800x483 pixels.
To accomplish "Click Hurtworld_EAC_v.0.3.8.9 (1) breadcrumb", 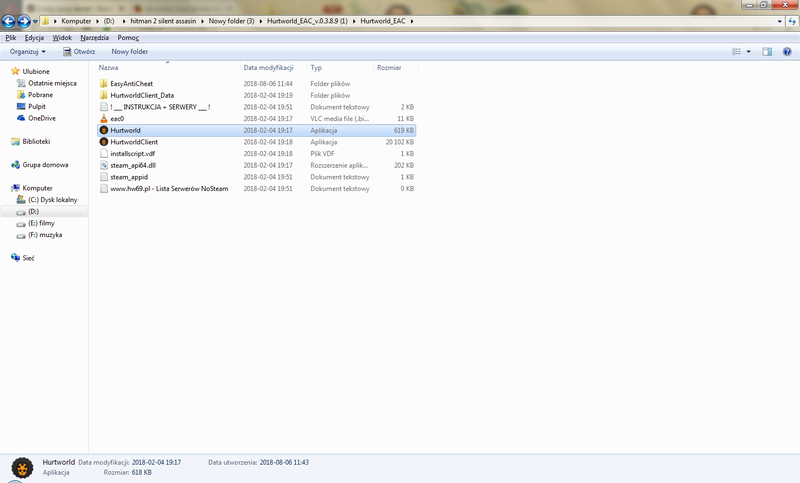I will coord(307,21).
